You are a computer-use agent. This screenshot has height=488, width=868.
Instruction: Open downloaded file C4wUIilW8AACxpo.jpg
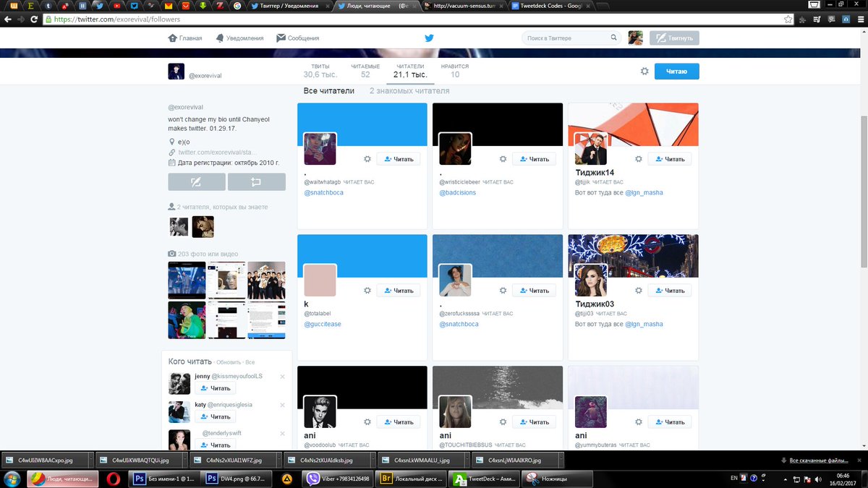[x=47, y=460]
